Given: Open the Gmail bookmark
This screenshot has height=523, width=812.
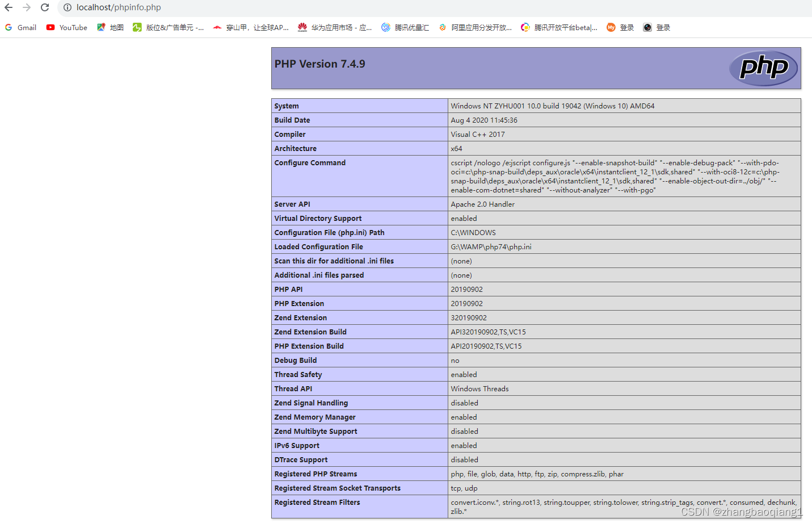Looking at the screenshot, I should tap(20, 27).
